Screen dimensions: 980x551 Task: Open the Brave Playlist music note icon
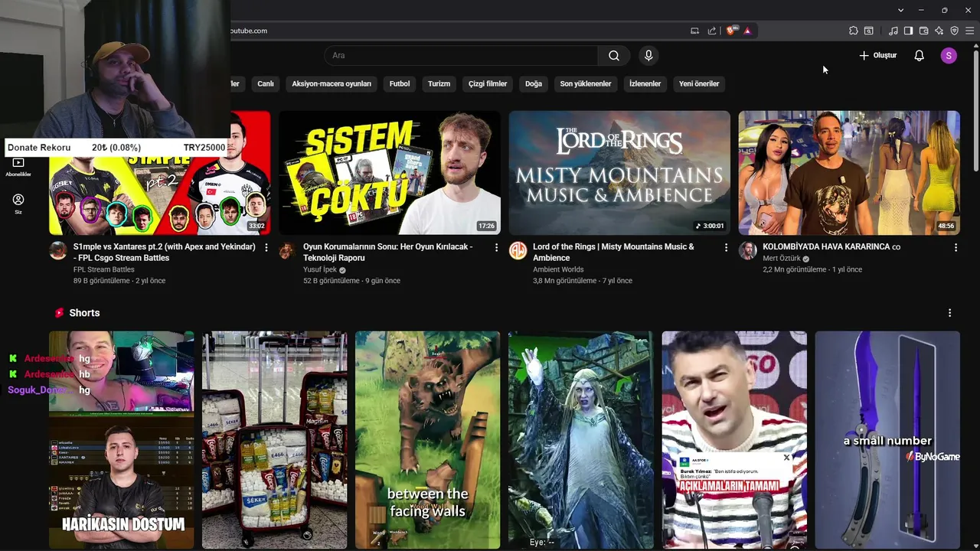click(893, 31)
